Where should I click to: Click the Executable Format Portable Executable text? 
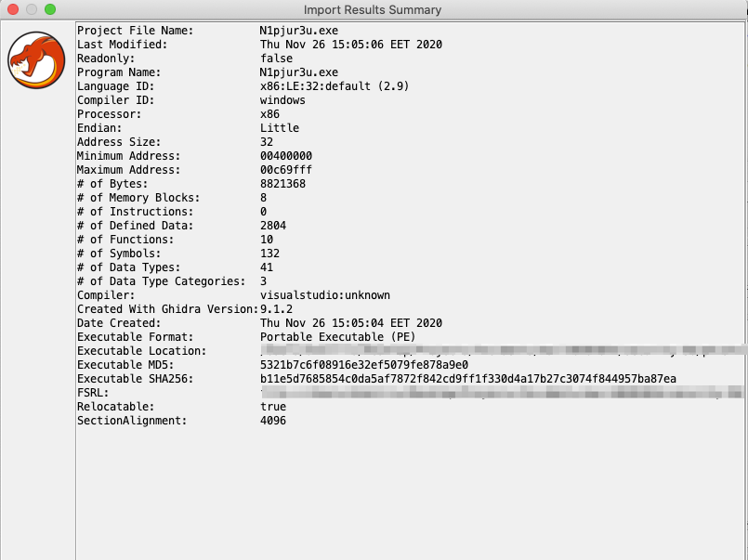coord(337,337)
